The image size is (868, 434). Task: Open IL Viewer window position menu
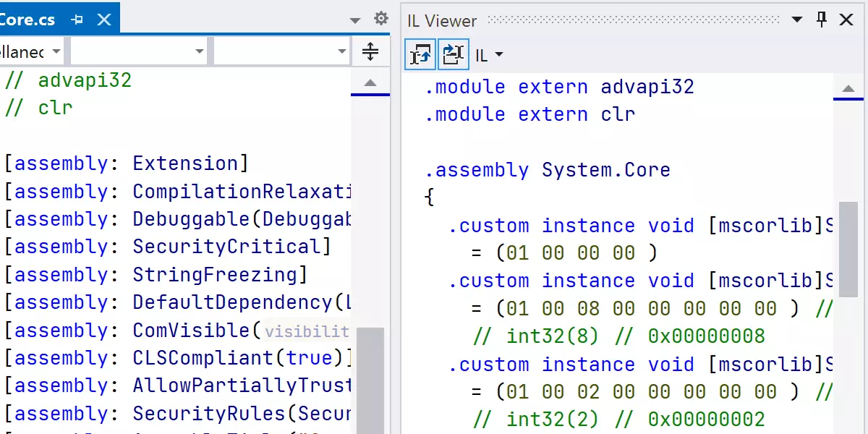pos(796,20)
